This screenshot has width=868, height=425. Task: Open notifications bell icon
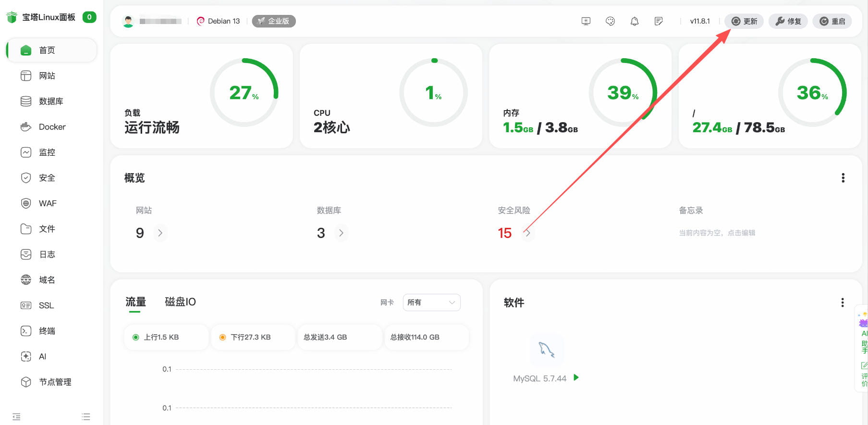(x=635, y=21)
